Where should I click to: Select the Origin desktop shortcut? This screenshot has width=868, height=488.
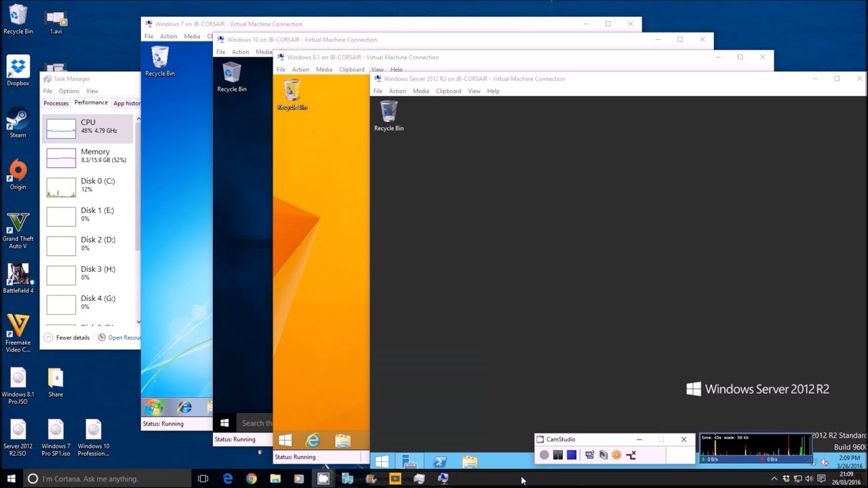[18, 175]
